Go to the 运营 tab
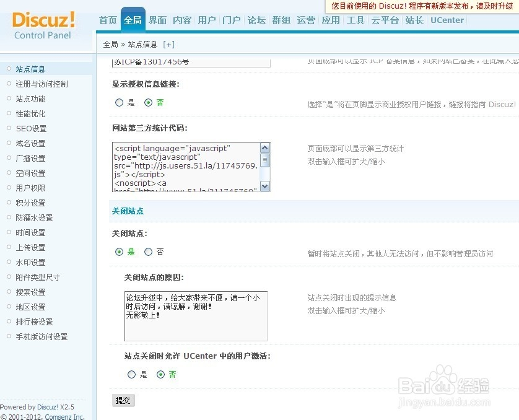 pyautogui.click(x=306, y=20)
